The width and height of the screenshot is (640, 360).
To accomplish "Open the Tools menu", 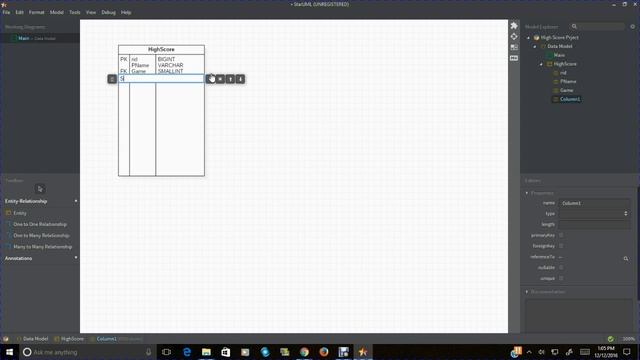I will tap(75, 12).
